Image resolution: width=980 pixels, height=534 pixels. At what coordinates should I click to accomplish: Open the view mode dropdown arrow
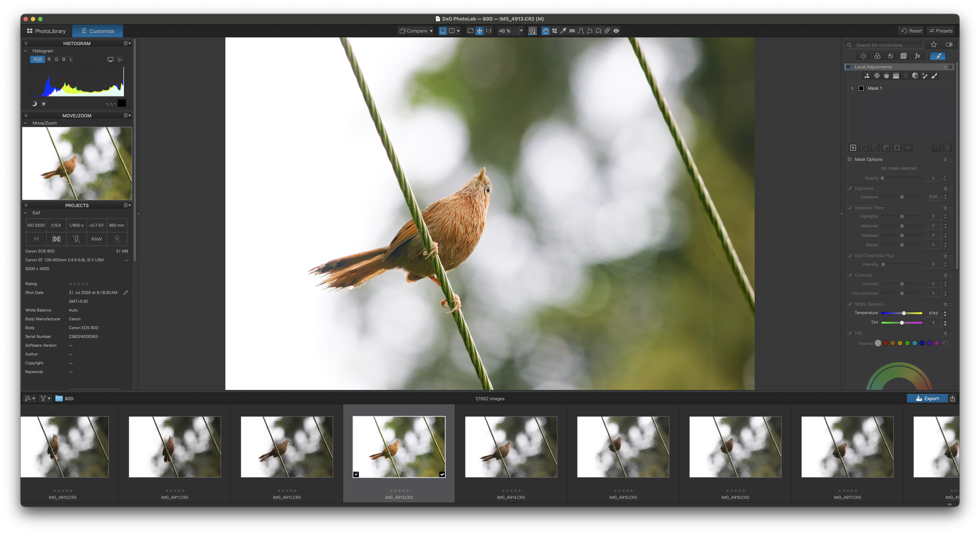[458, 31]
